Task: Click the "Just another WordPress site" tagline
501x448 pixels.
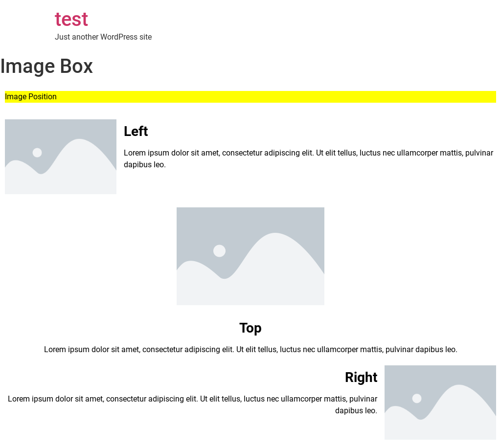Action: point(103,37)
